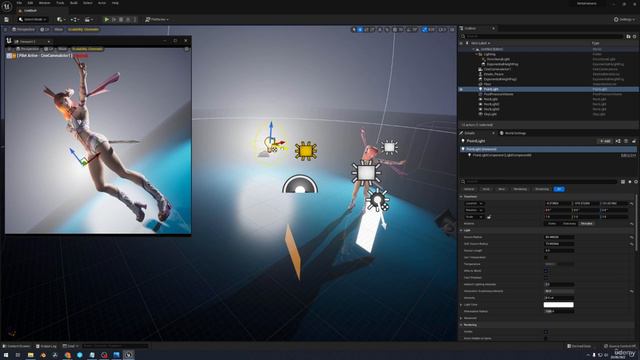
Task: Toggle the Scale lock icon
Action: 489,217
